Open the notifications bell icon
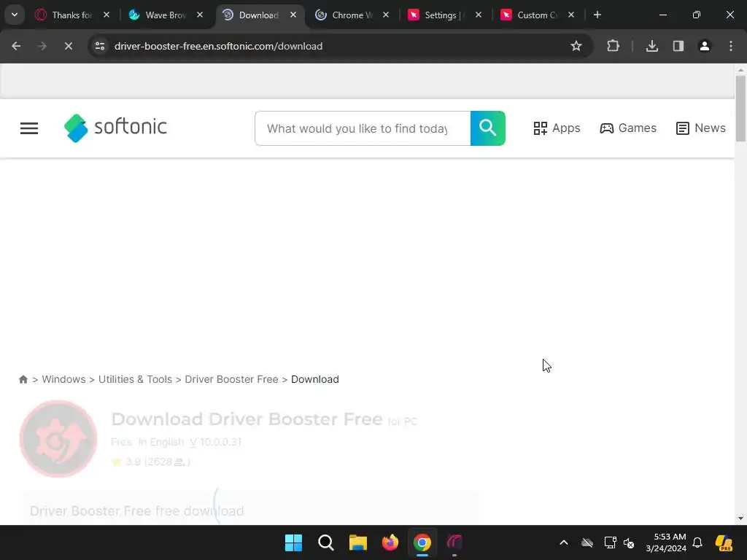This screenshot has height=560, width=747. [x=697, y=542]
